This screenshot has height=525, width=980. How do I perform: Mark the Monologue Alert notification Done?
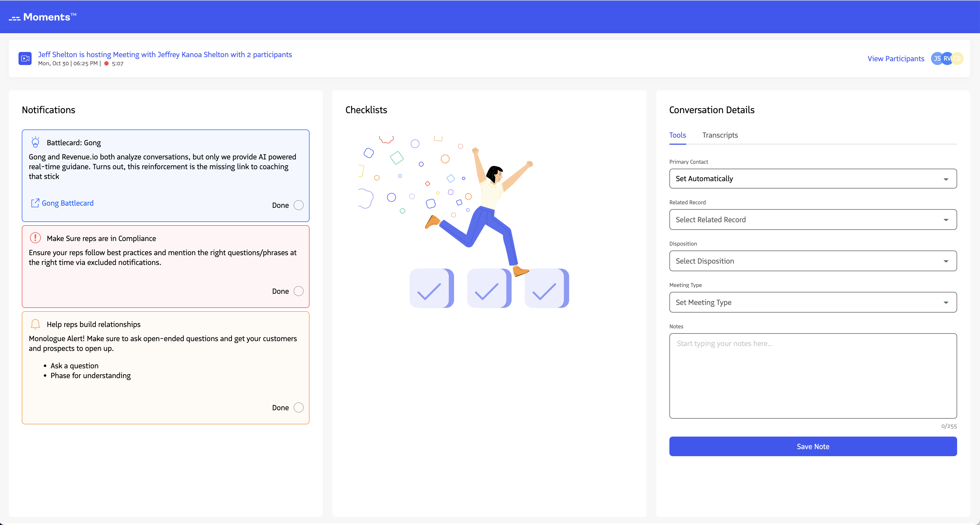tap(299, 407)
